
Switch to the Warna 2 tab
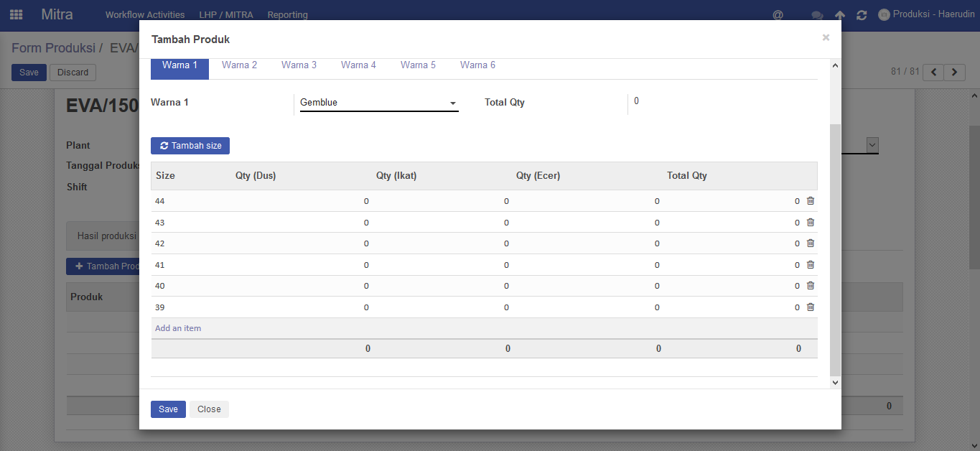[239, 65]
